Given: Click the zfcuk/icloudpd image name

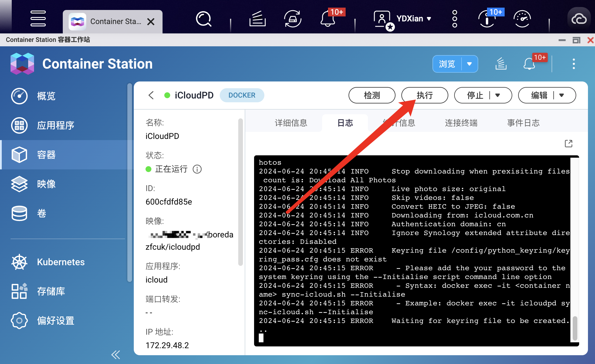Looking at the screenshot, I should click(x=173, y=247).
